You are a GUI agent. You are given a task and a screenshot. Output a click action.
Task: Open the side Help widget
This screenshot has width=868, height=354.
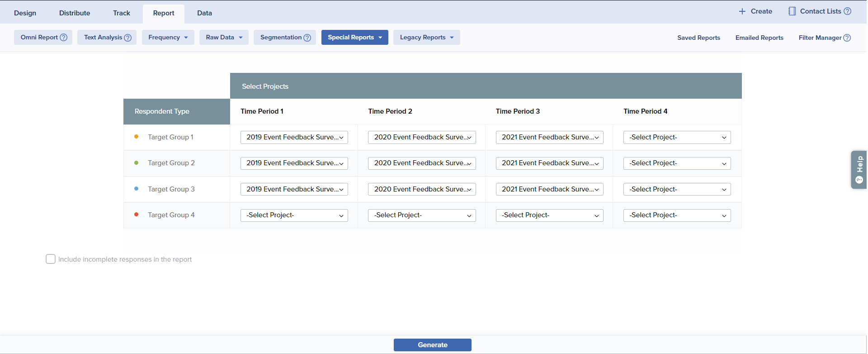[859, 169]
